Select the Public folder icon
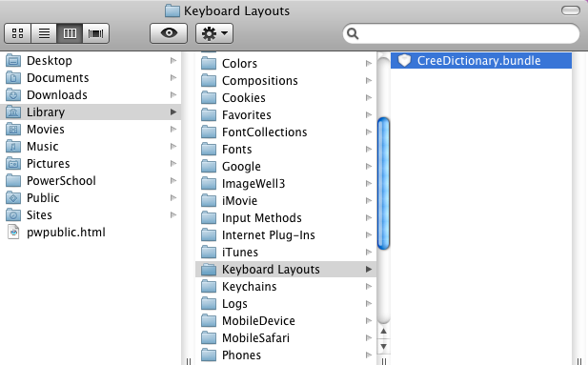588x365 pixels. (x=13, y=198)
